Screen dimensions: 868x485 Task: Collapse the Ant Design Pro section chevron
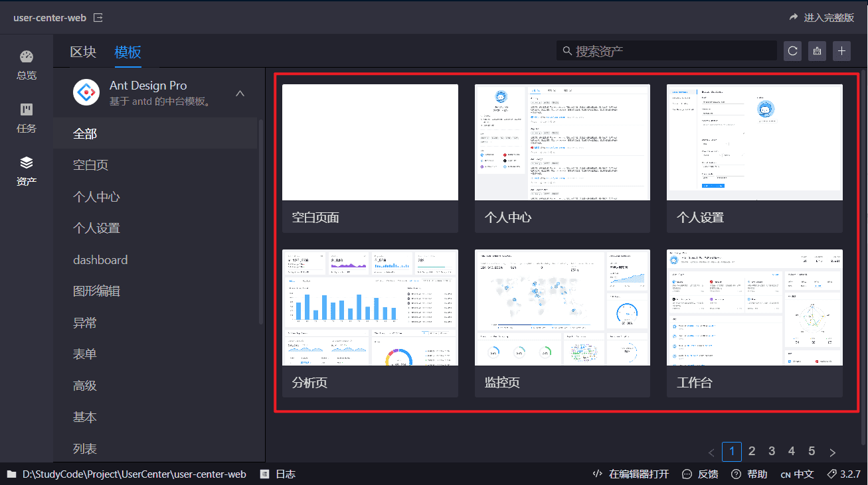[x=240, y=94]
